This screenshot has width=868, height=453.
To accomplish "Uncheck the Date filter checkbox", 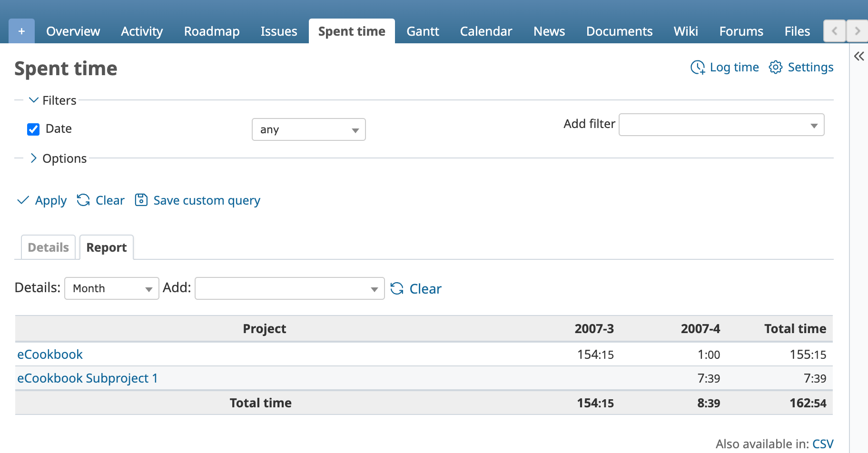I will [x=33, y=129].
